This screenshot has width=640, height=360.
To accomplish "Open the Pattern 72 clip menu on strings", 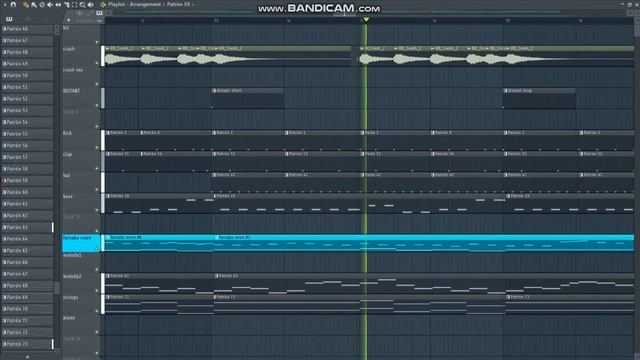I will [108, 297].
